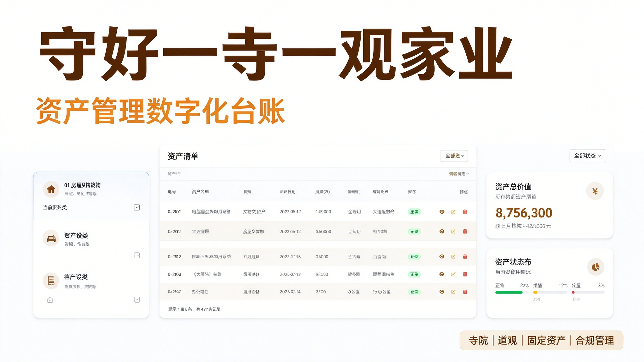Toggle the view eye icon for row 0-2101
Viewport: 644px width, 362px height.
click(x=442, y=212)
